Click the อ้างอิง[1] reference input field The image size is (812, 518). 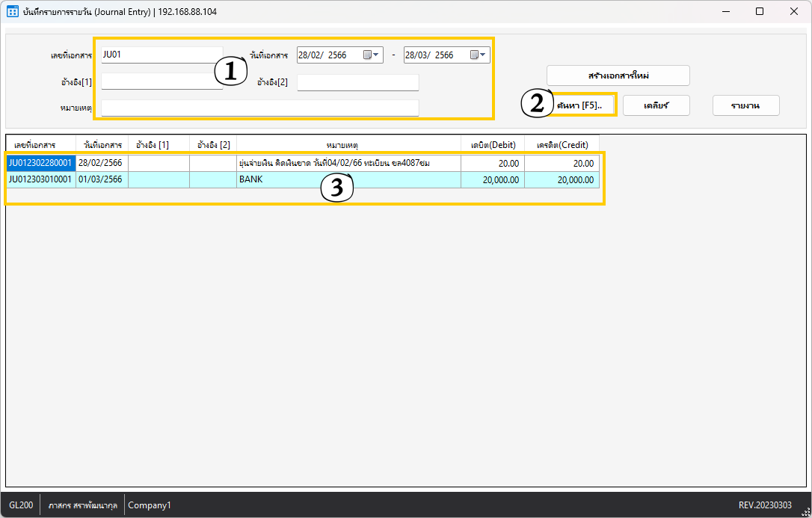click(x=161, y=81)
